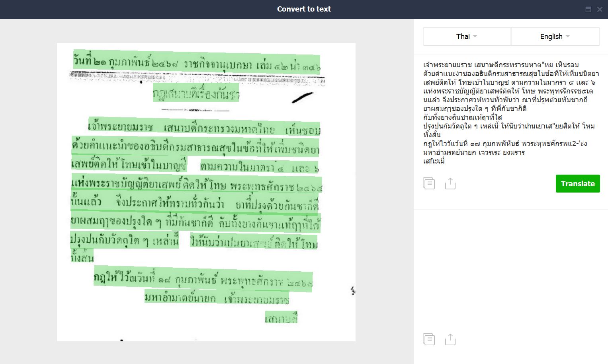Click the text line starting 'มหาอำมรตย์นายก'

[x=474, y=152]
